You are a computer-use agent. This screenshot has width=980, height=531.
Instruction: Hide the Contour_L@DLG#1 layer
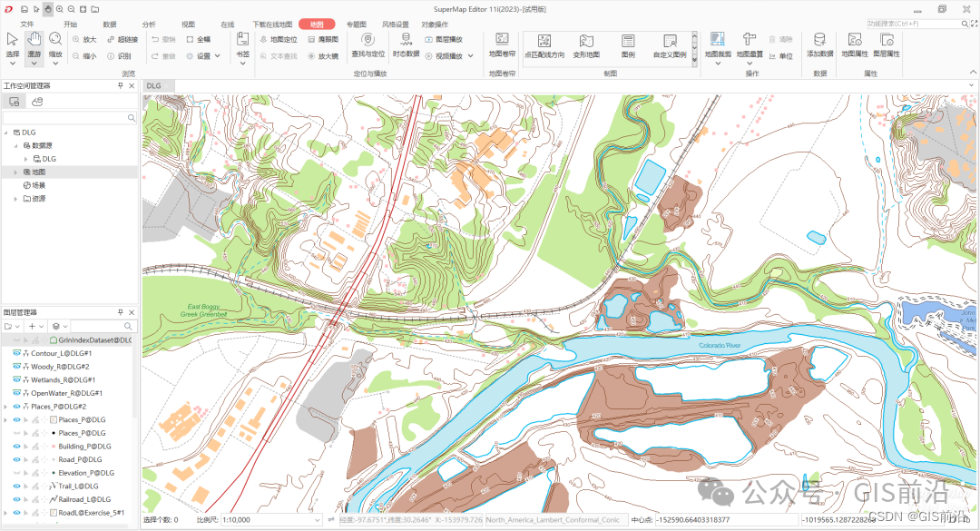[x=17, y=353]
